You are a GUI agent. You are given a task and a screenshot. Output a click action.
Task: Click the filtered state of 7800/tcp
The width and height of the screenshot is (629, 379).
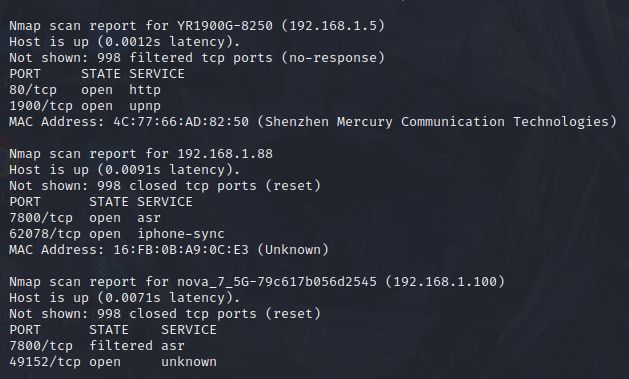point(121,346)
